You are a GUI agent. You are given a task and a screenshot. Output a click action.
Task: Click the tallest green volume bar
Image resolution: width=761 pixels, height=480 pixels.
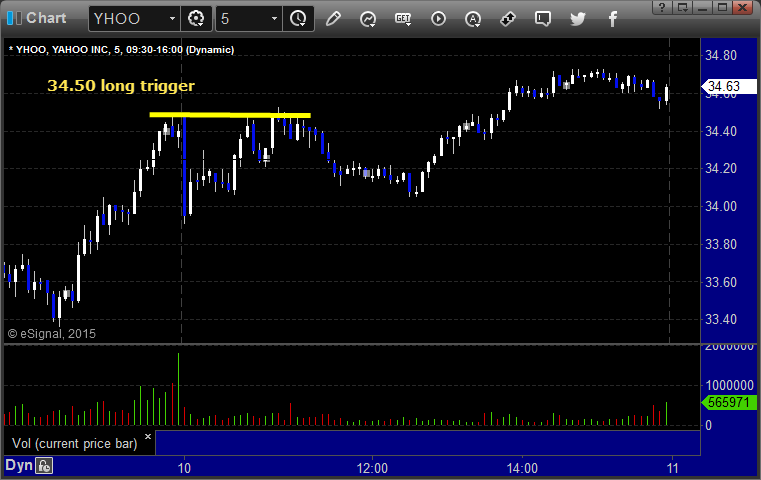click(x=178, y=389)
